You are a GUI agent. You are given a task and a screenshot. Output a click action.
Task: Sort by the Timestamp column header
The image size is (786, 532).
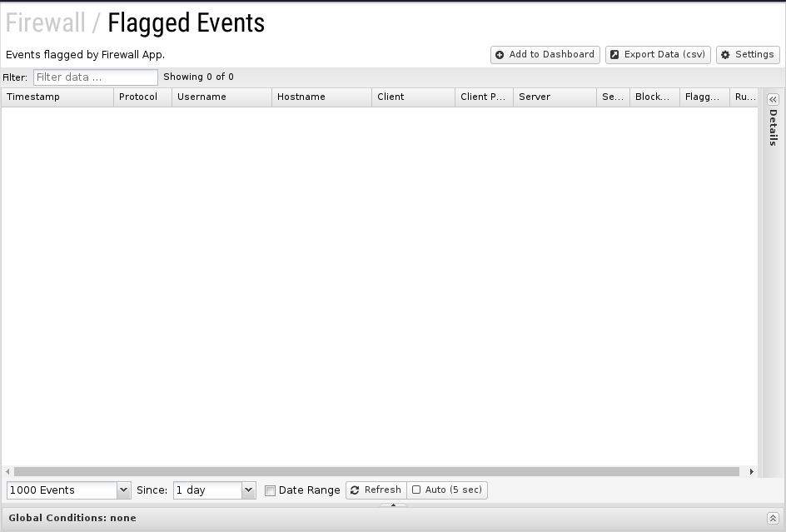(x=57, y=97)
